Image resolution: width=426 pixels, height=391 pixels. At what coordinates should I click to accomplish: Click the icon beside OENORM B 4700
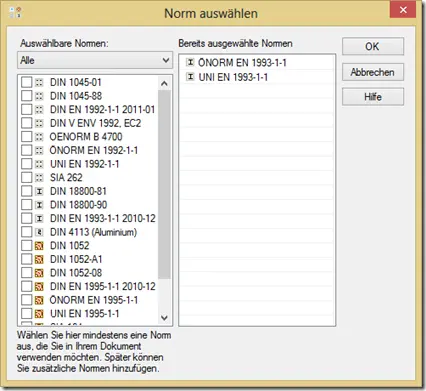(x=39, y=137)
